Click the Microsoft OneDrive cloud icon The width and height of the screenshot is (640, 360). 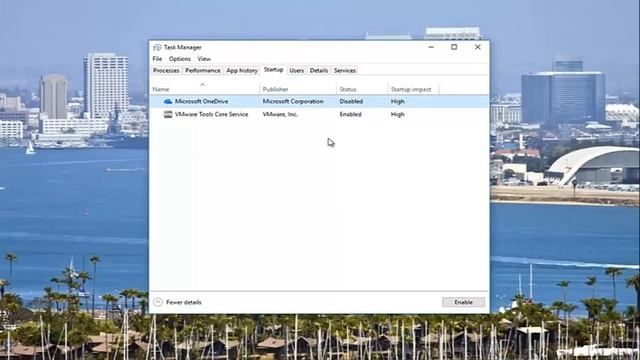[168, 101]
